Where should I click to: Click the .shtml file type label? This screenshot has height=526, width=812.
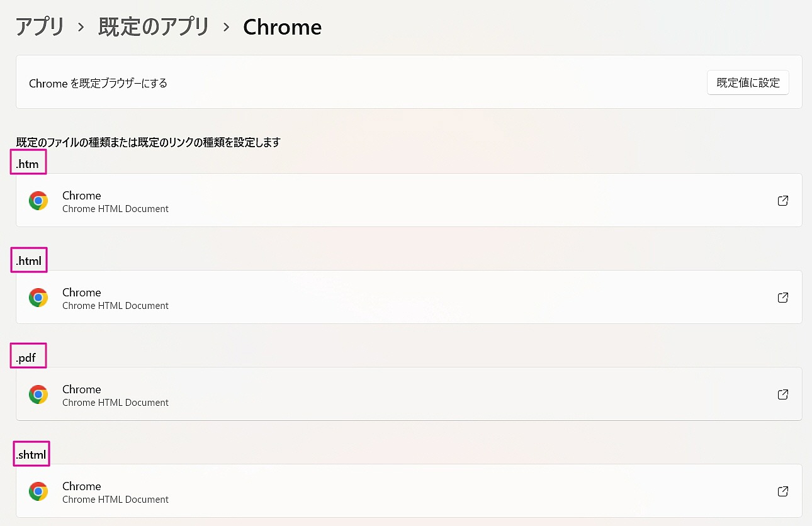click(x=31, y=455)
